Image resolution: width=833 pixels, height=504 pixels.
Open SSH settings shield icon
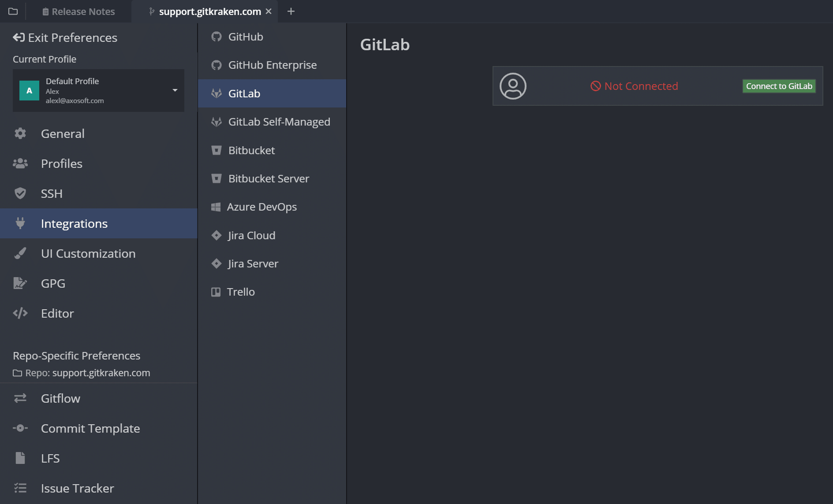pyautogui.click(x=20, y=193)
